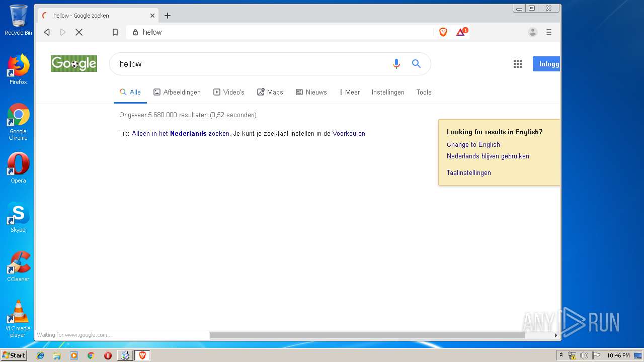Open a new tab with the plus button
This screenshot has width=644, height=362.
tap(168, 16)
